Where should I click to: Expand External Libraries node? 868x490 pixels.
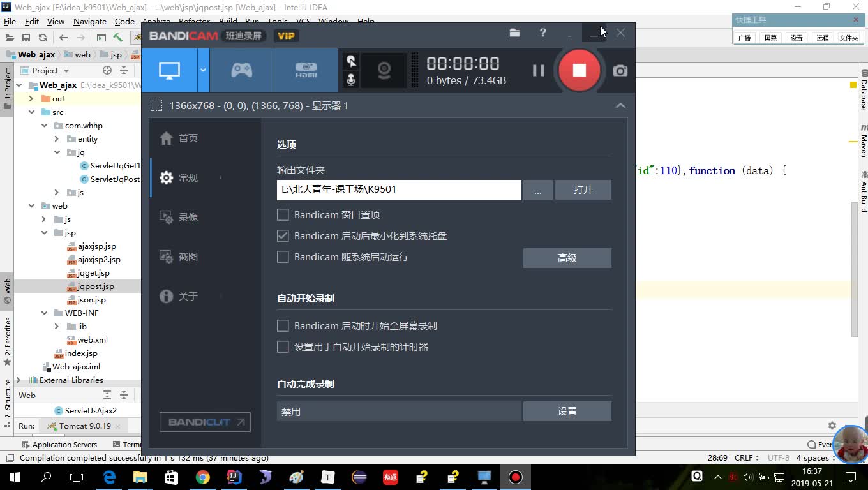(19, 380)
